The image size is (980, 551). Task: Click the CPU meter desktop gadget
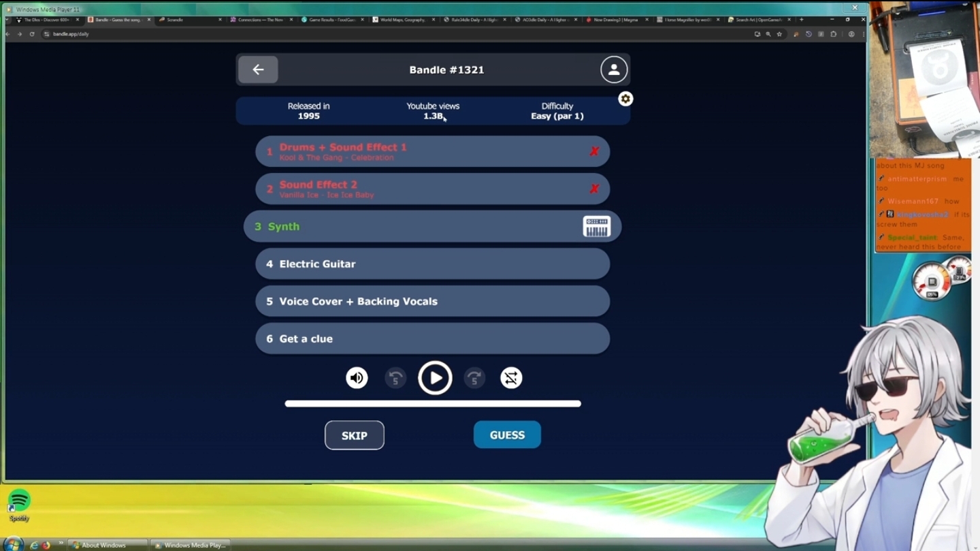point(932,281)
